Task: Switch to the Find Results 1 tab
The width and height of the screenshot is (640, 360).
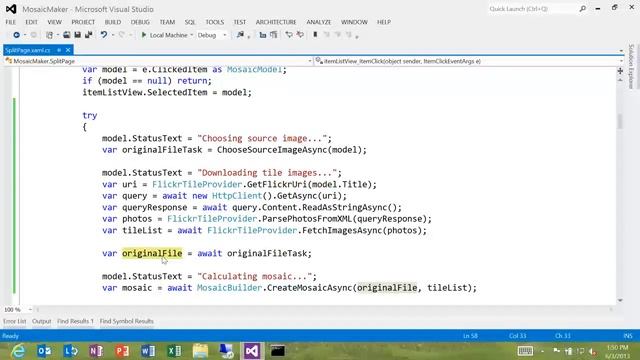Action: point(76,321)
